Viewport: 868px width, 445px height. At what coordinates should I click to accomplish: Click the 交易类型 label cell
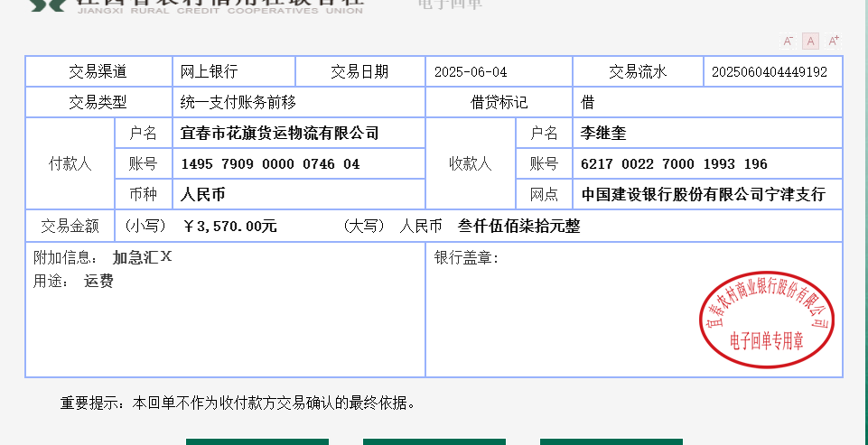point(98,102)
